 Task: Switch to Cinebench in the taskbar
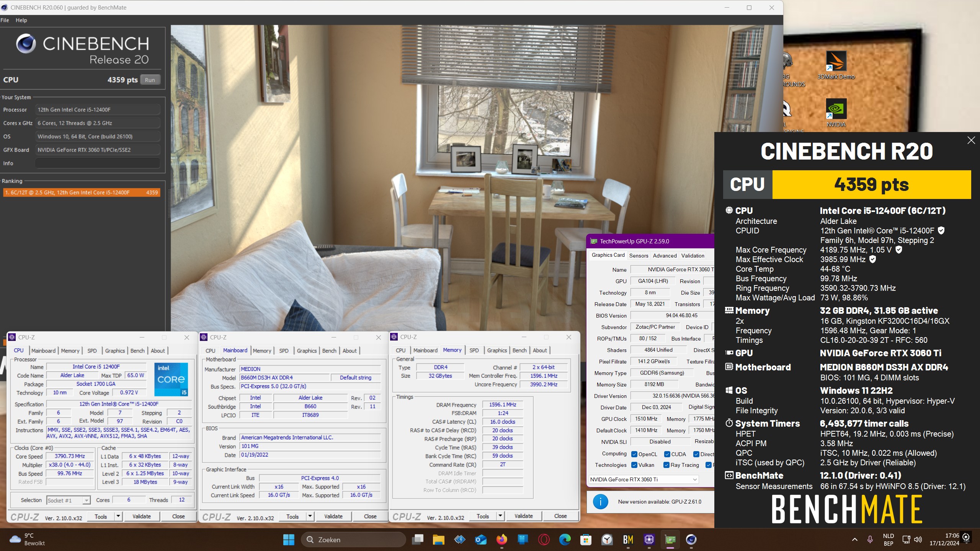(x=691, y=540)
